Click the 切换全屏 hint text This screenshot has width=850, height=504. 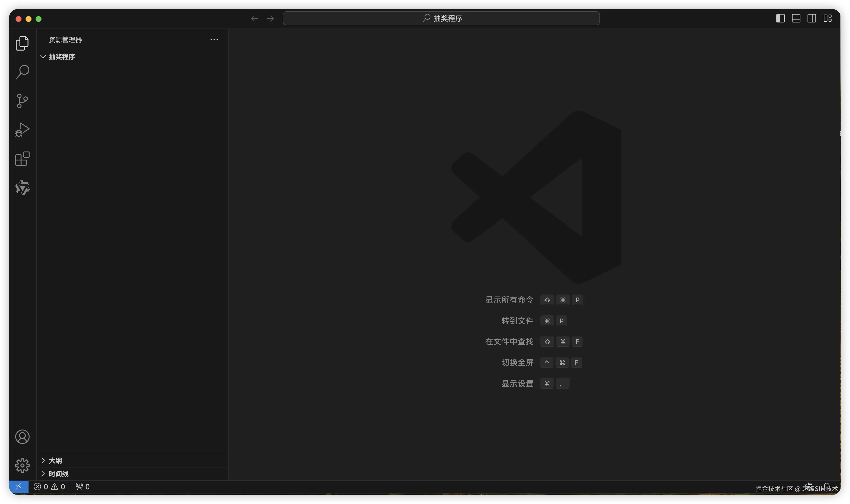[517, 363]
